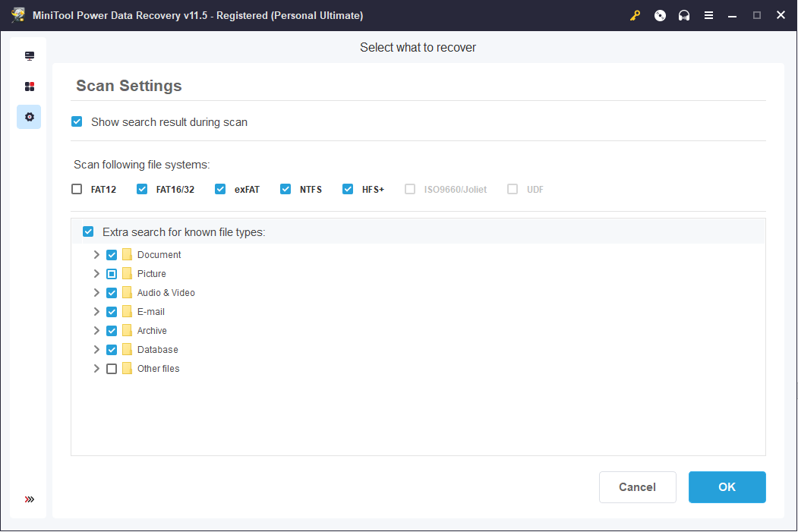Select the Database label
This screenshot has width=798, height=532.
click(x=157, y=350)
